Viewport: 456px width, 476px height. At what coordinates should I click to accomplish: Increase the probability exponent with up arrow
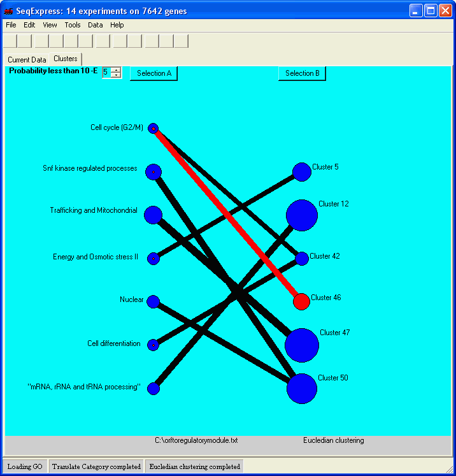(115, 70)
